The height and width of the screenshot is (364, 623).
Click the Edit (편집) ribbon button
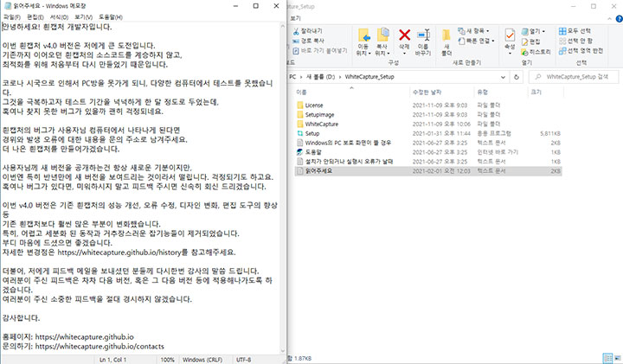[530, 42]
